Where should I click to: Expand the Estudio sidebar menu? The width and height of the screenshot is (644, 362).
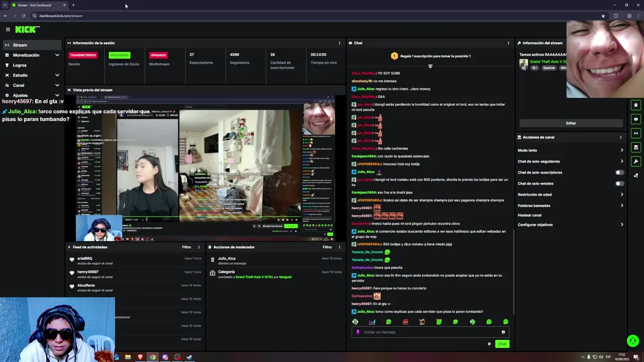(31, 75)
